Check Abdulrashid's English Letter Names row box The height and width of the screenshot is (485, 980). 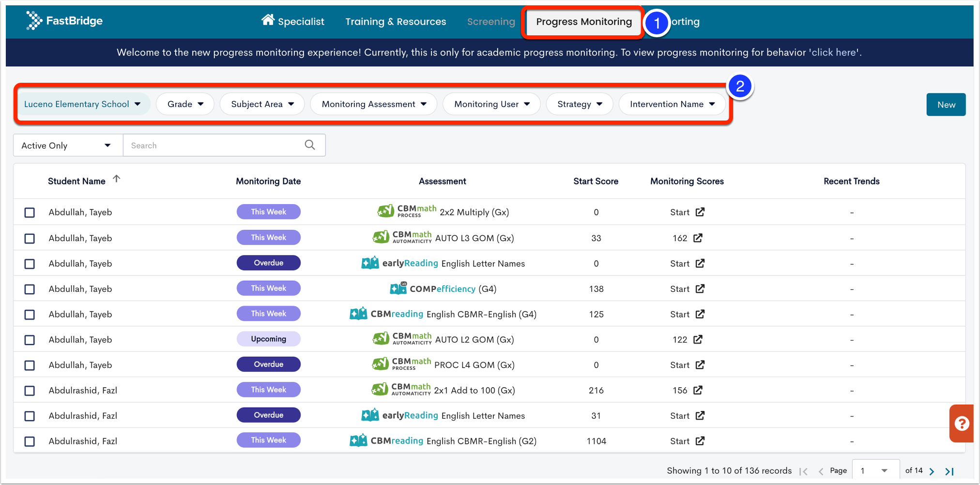pos(30,416)
